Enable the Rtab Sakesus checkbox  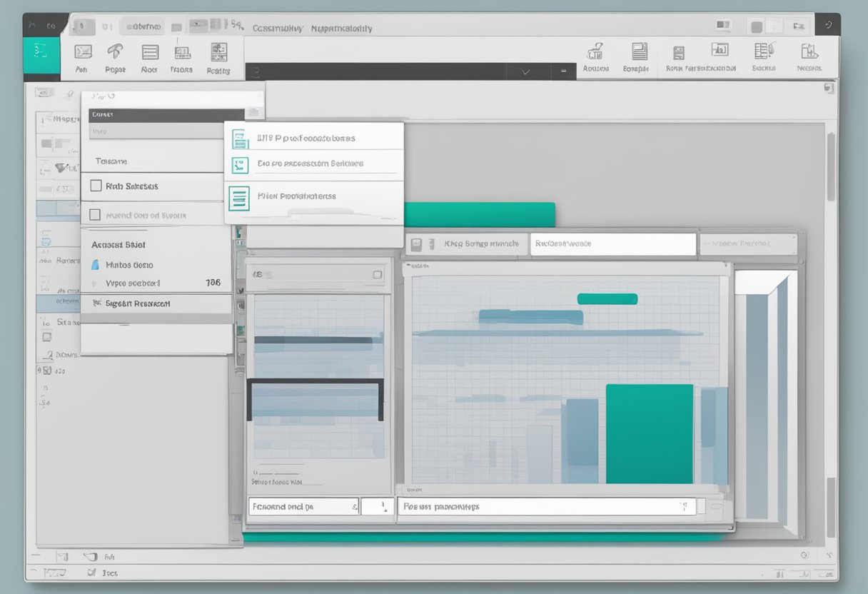[x=96, y=186]
